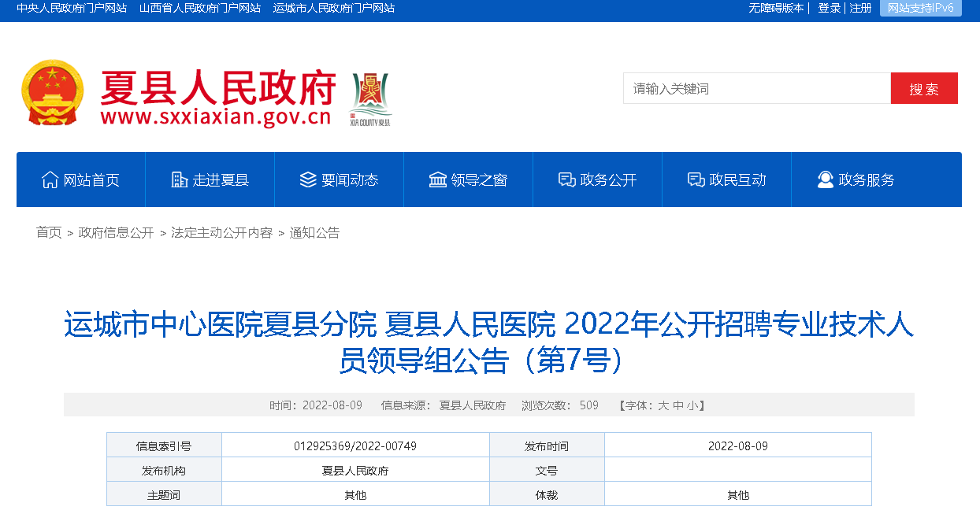
Task: Click the article headline text
Action: pos(489,342)
